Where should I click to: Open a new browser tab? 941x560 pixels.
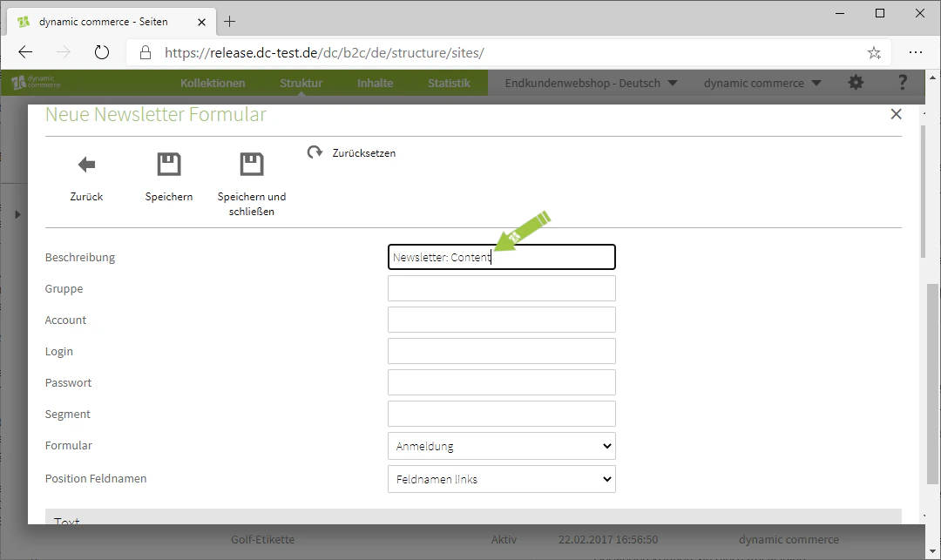[x=229, y=22]
